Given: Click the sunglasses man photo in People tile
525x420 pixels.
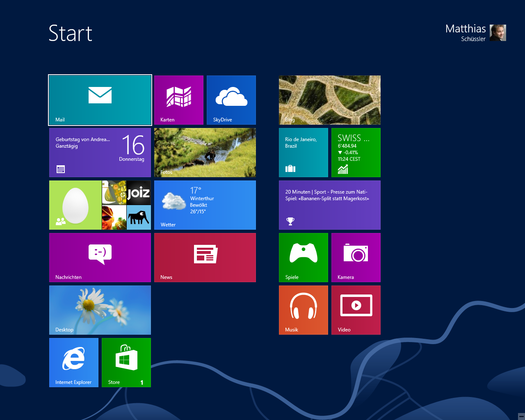Looking at the screenshot, I should pos(114,217).
